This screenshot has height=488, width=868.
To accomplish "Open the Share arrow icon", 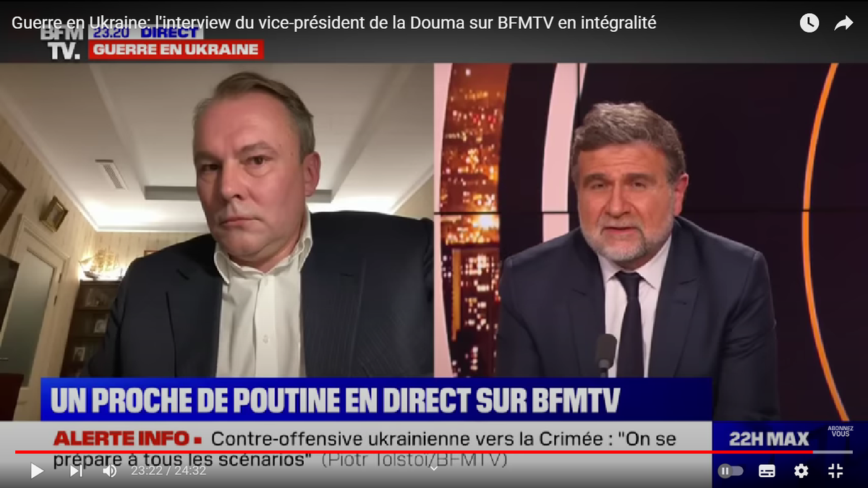I will tap(843, 23).
